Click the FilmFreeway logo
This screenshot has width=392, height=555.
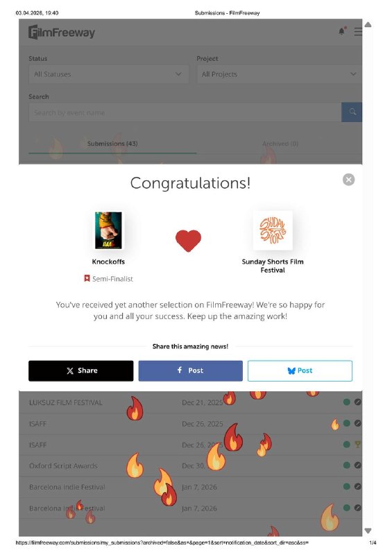tap(62, 32)
